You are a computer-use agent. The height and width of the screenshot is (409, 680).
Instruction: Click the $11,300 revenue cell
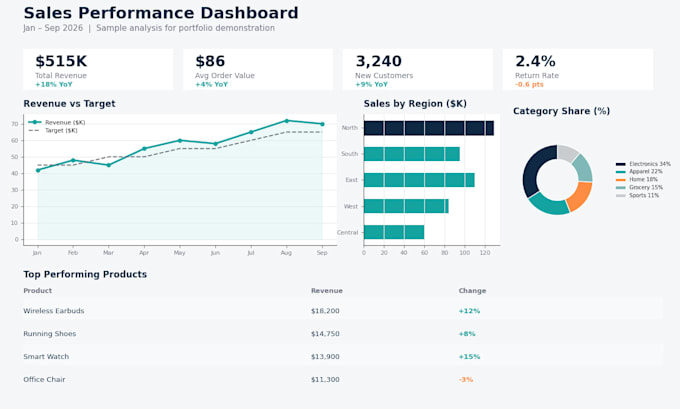coord(325,380)
